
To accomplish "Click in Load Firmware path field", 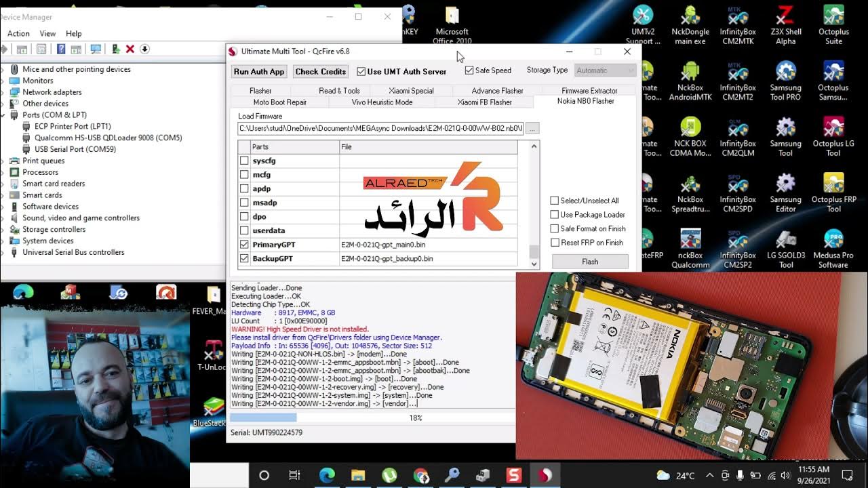I will 380,128.
